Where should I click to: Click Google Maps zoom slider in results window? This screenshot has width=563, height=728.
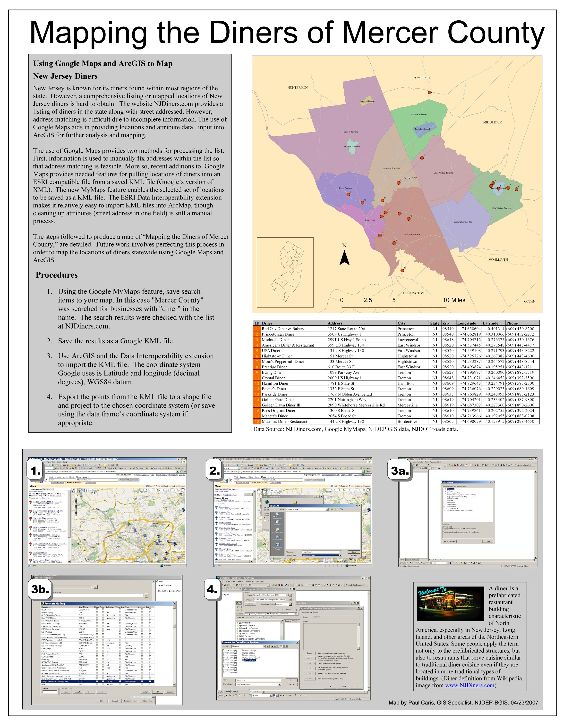[76, 507]
